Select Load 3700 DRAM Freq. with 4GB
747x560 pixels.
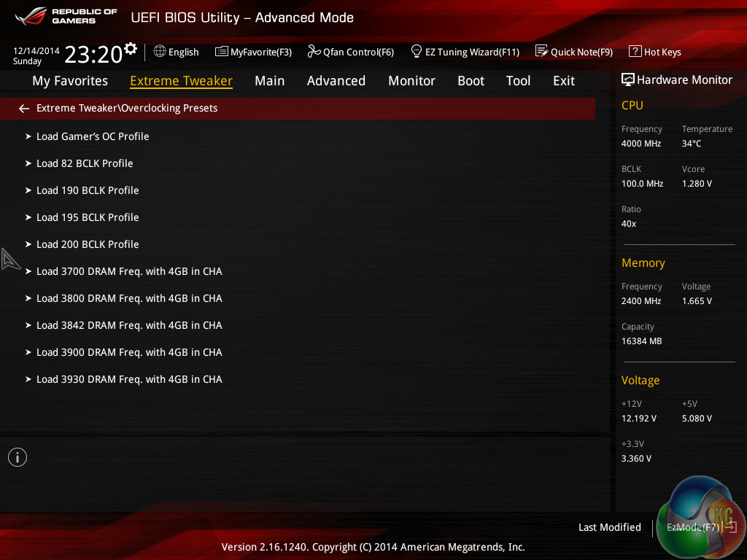pos(129,271)
